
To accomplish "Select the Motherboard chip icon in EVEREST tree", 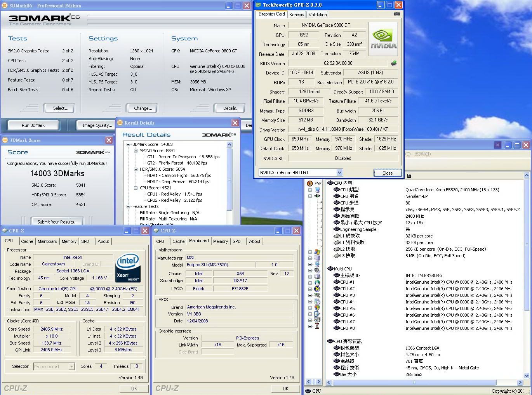I will 317,196.
